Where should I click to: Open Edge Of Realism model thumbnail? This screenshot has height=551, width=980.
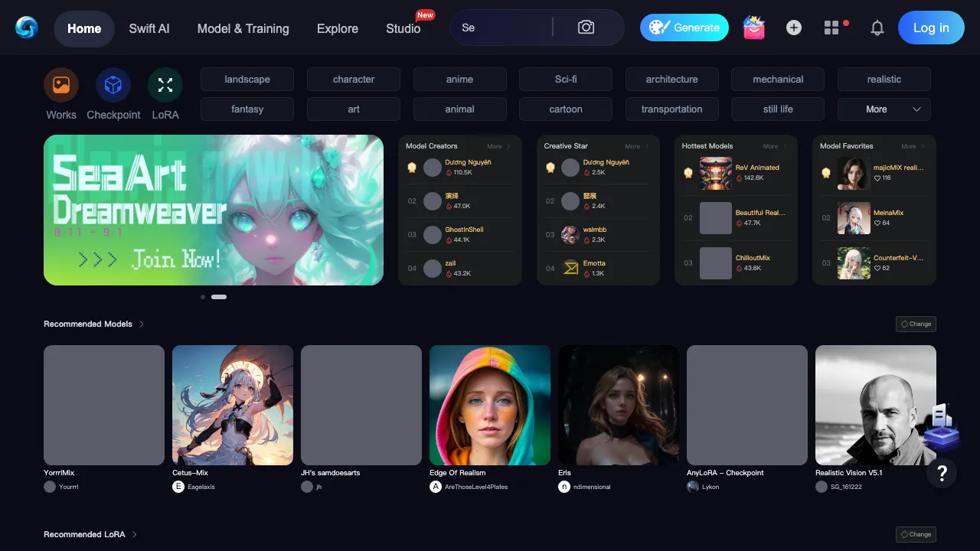[x=490, y=405]
